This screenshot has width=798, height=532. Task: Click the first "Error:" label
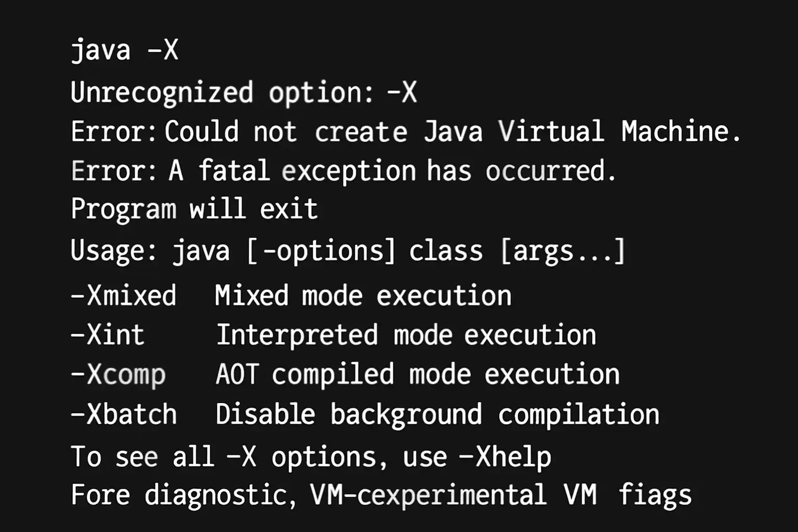(113, 131)
